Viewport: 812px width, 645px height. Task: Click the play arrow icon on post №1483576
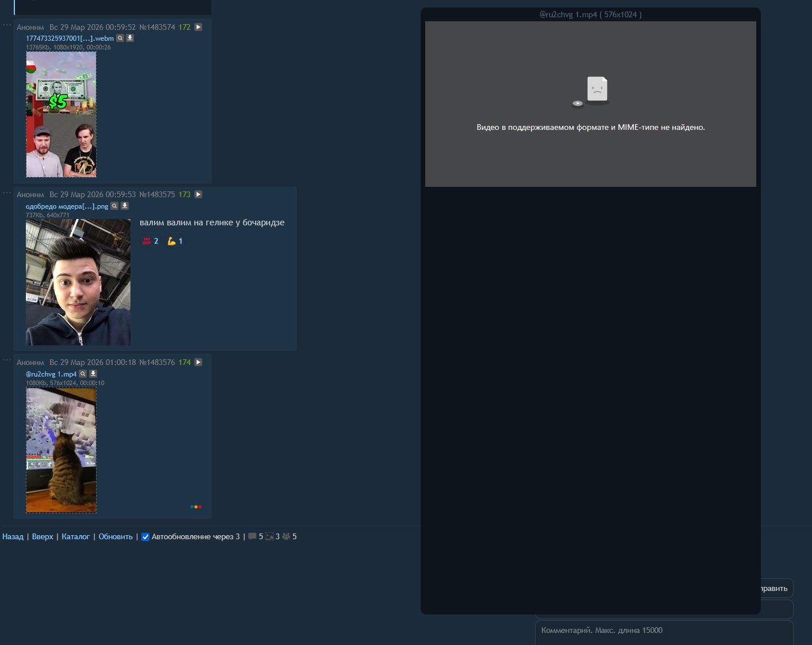click(x=198, y=362)
